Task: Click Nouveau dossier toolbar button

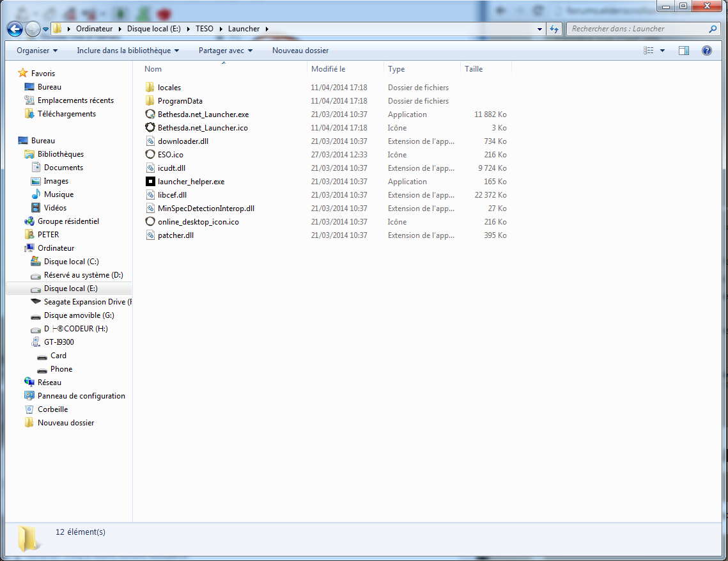Action: click(300, 50)
